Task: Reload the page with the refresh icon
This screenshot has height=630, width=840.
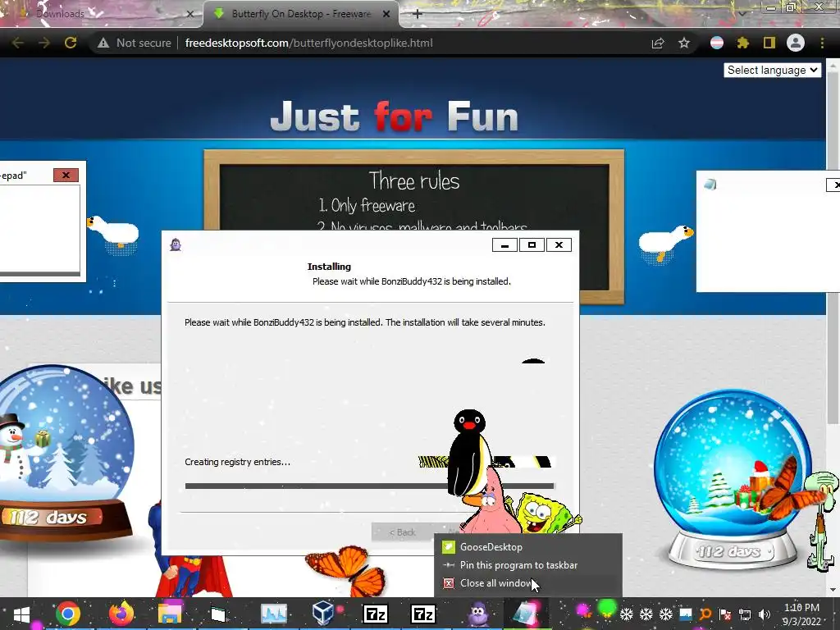Action: pyautogui.click(x=71, y=43)
